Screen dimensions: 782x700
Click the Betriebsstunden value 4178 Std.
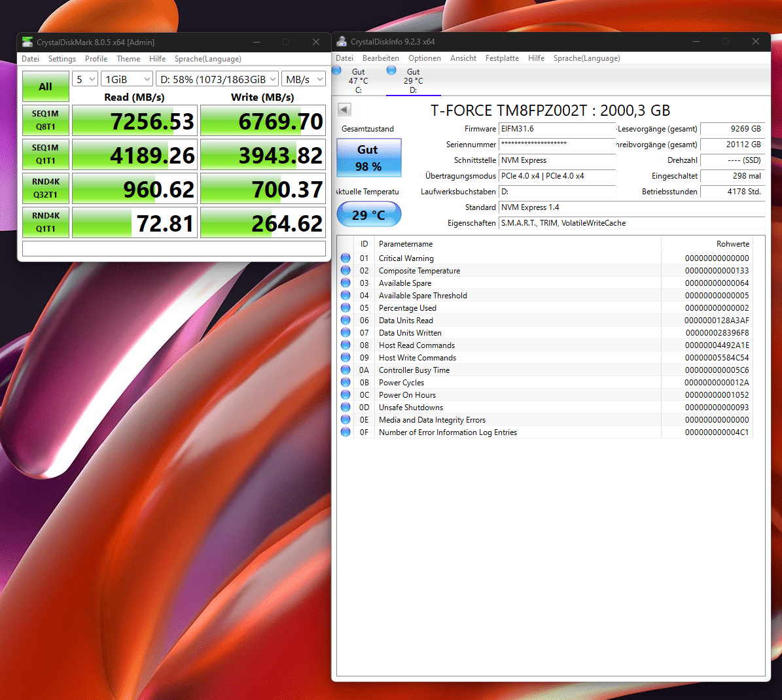pos(732,192)
